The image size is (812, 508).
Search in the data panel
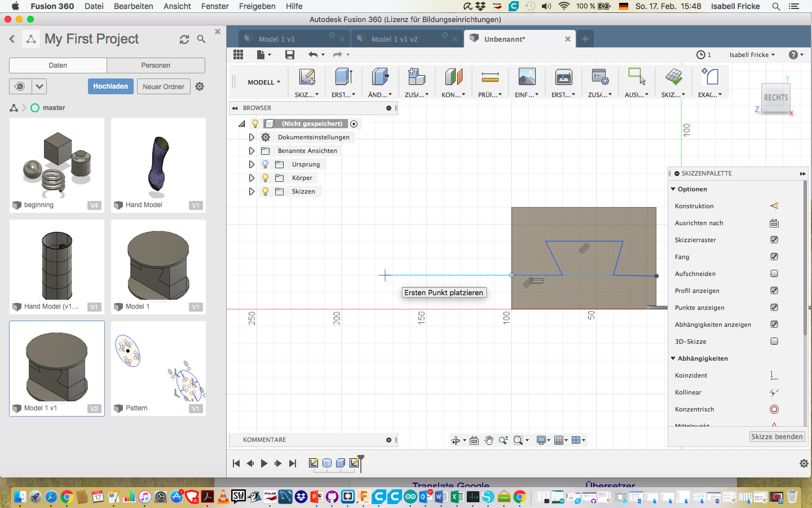coord(201,39)
